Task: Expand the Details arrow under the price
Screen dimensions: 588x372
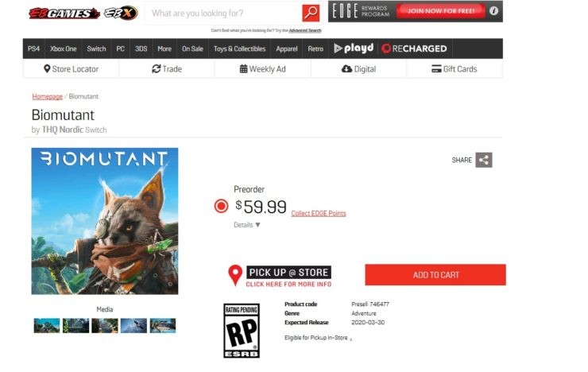Action: (x=257, y=225)
